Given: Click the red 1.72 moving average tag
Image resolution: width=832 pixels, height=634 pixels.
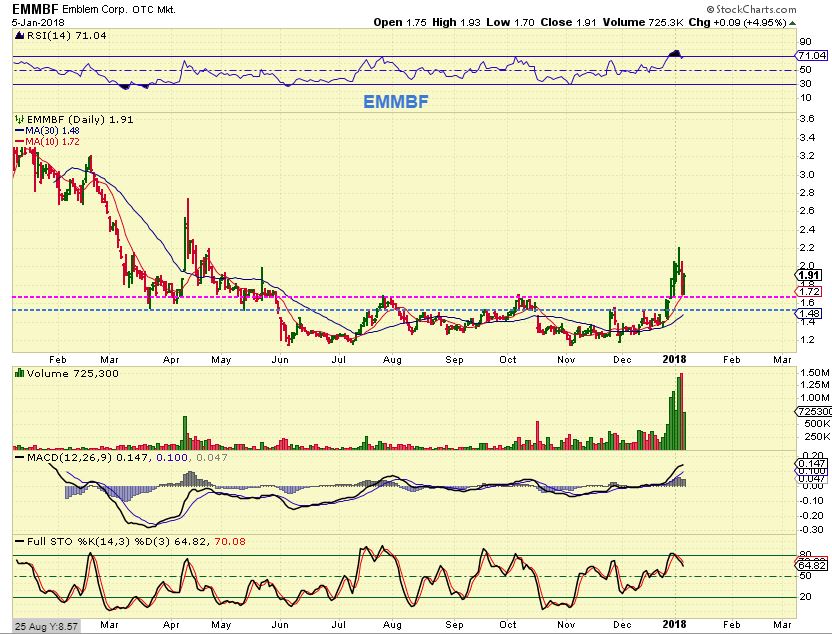Looking at the screenshot, I should tap(809, 291).
